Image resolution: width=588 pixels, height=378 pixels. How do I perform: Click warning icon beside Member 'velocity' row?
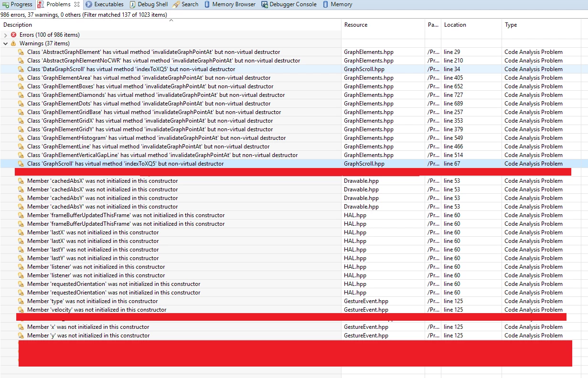[21, 310]
